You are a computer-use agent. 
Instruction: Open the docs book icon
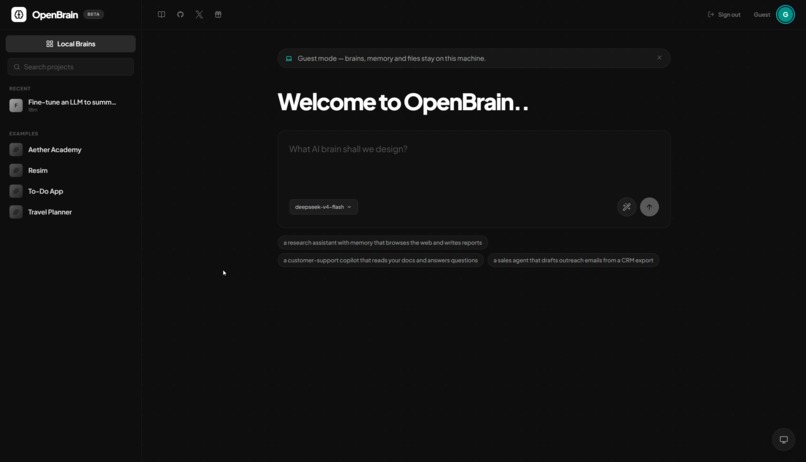coord(161,14)
